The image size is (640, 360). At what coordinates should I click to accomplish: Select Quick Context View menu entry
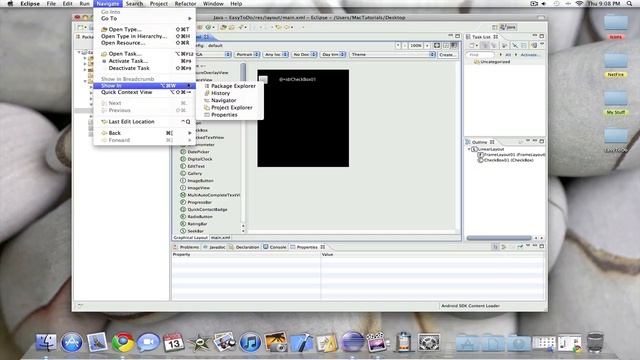coord(145,92)
